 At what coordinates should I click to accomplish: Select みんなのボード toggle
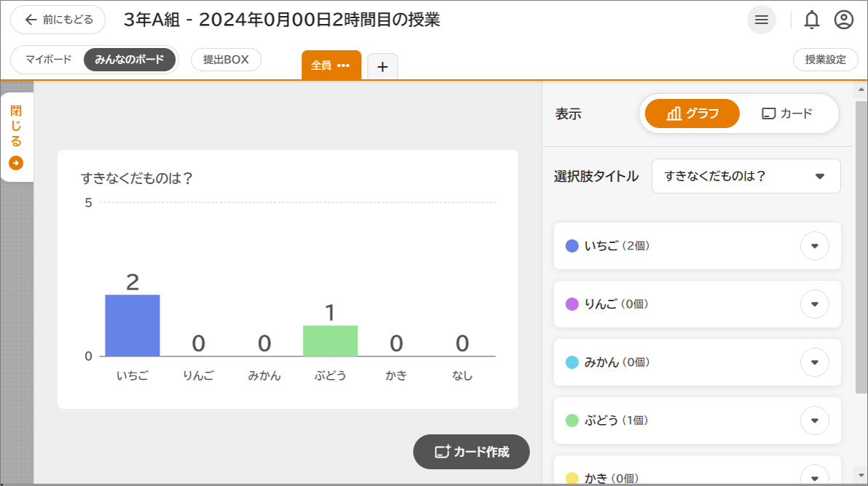coord(130,60)
